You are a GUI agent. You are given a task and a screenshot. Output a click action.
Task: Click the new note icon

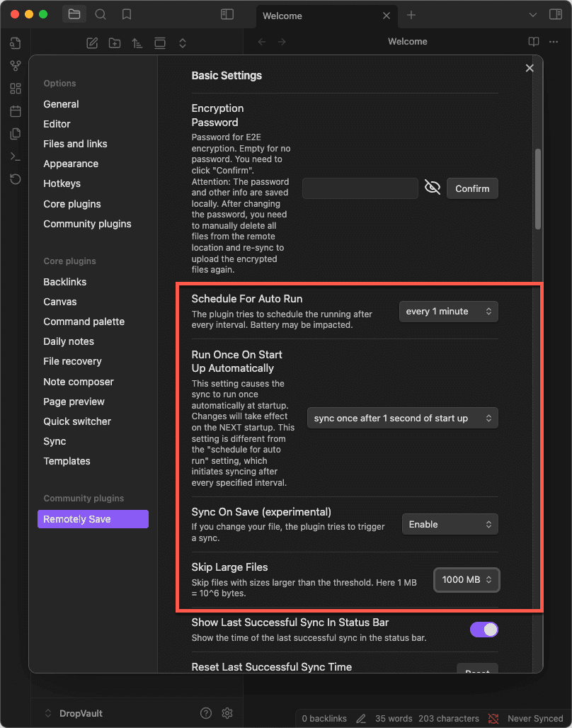coord(92,43)
